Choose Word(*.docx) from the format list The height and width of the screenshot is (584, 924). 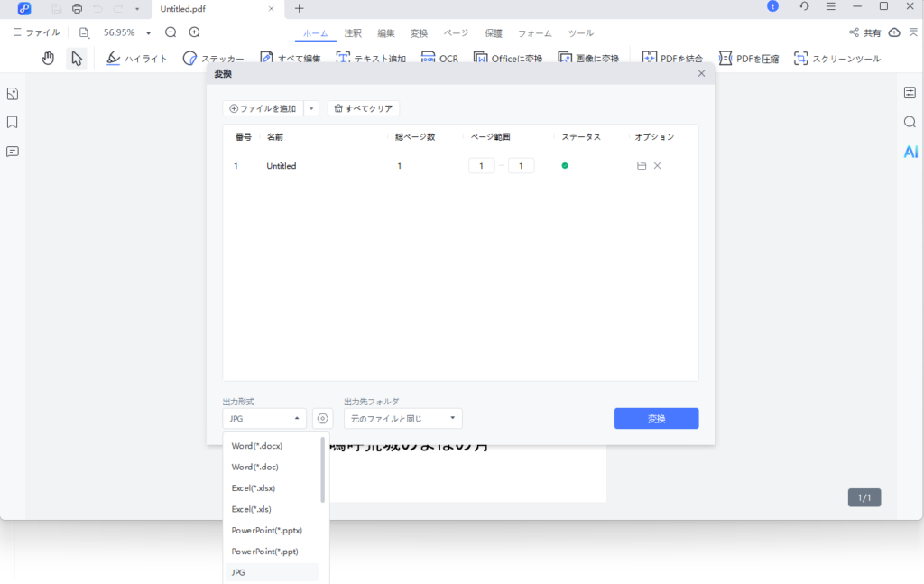coord(255,445)
